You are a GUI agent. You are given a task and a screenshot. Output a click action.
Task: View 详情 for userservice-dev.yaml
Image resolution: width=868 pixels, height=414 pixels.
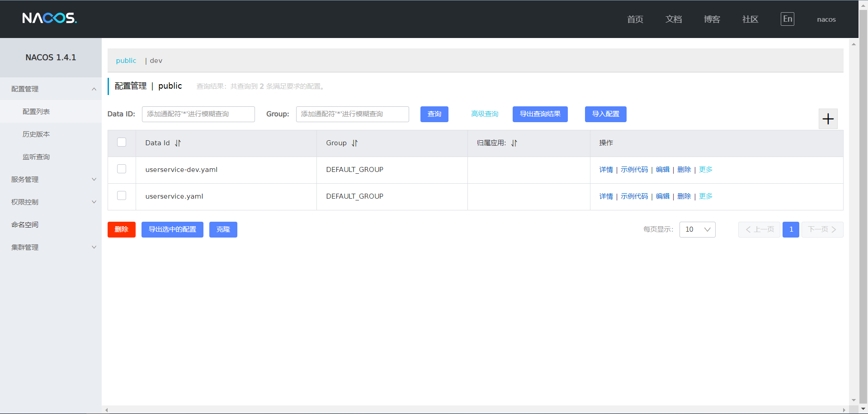coord(606,170)
